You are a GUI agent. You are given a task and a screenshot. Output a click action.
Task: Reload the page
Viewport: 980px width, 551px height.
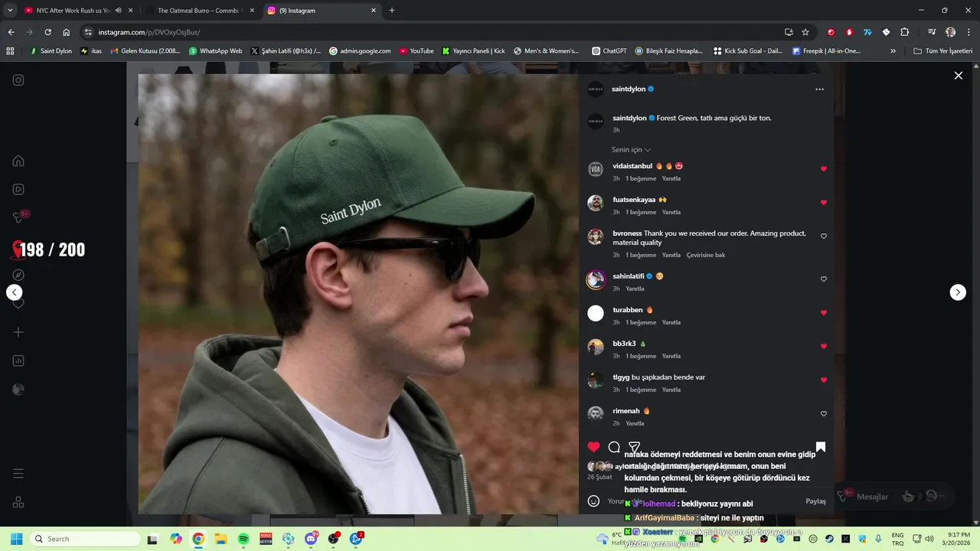click(47, 32)
